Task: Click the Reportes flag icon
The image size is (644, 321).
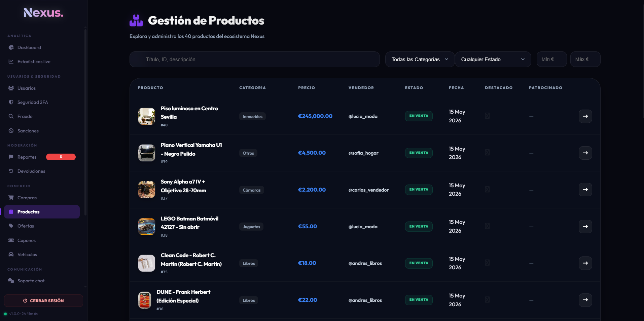Action: coord(11,157)
